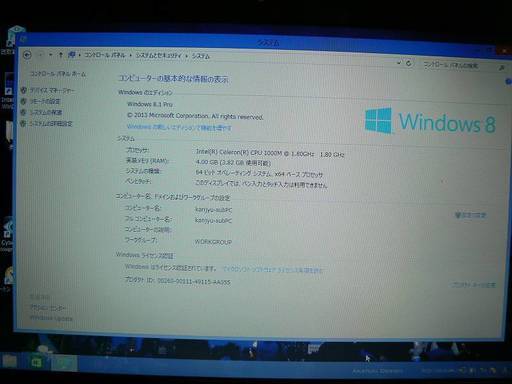This screenshot has height=384, width=512.
Task: Click the shield icon beside システムの詳細設定
Action: tap(23, 123)
